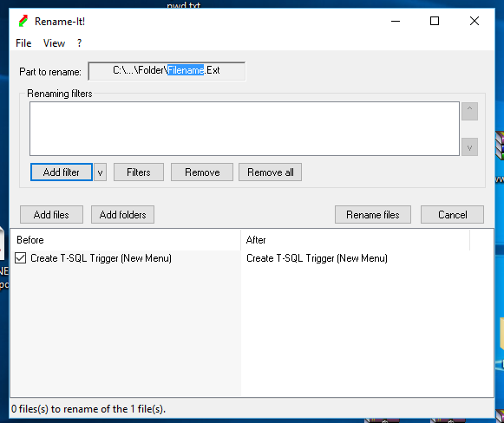
Task: Click the Add filter button
Action: point(62,172)
